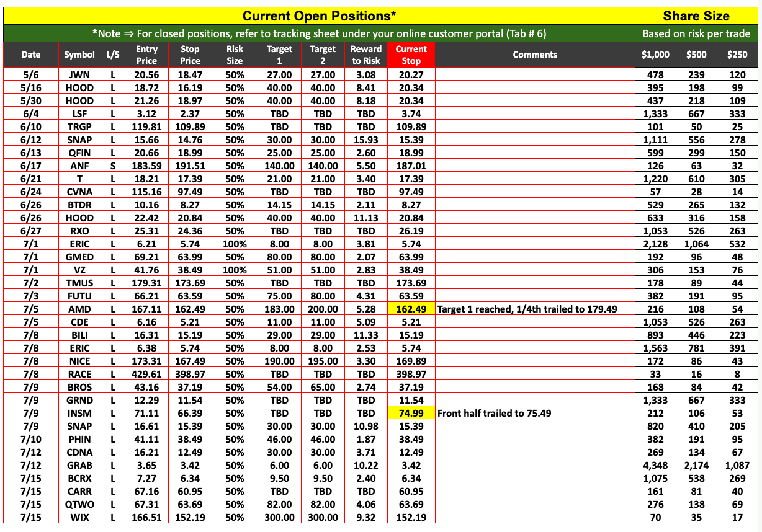Screen dimensions: 762x532
Task: Click the "Target 1 reached" comment
Action: tap(527, 309)
